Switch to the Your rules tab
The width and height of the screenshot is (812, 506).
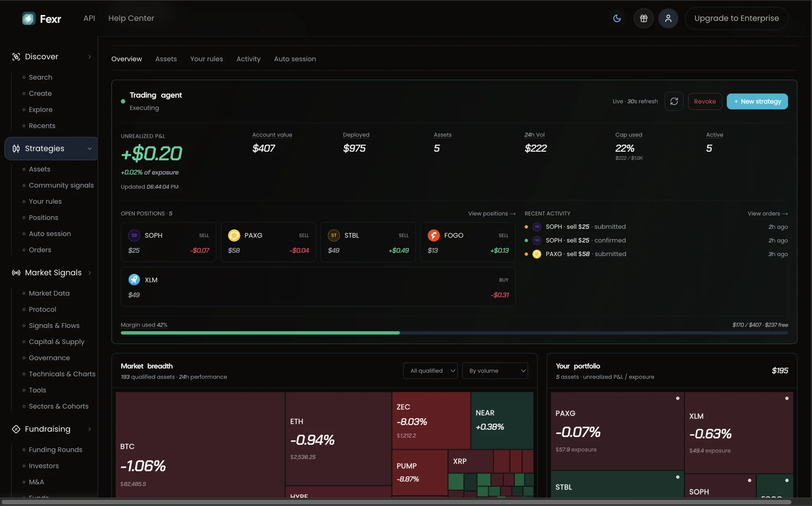[x=207, y=59]
